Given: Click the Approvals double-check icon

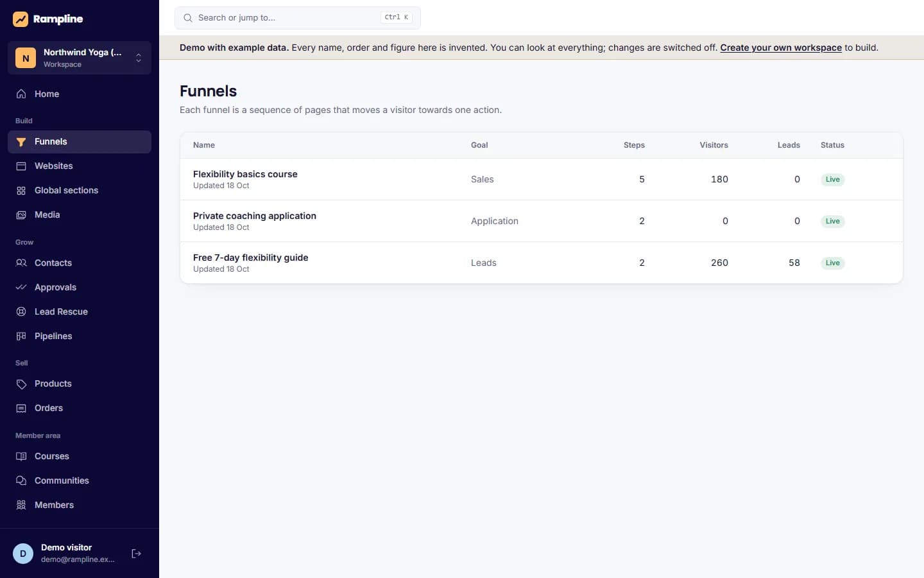Looking at the screenshot, I should click(21, 287).
